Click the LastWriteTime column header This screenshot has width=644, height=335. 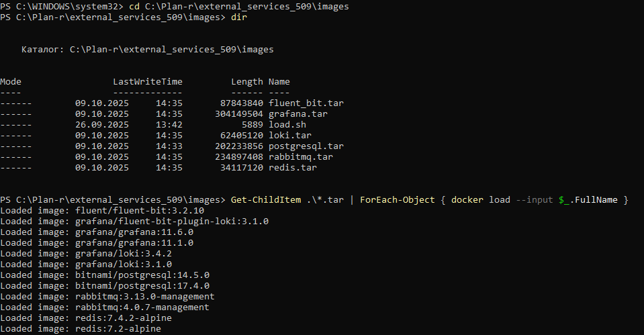(147, 82)
